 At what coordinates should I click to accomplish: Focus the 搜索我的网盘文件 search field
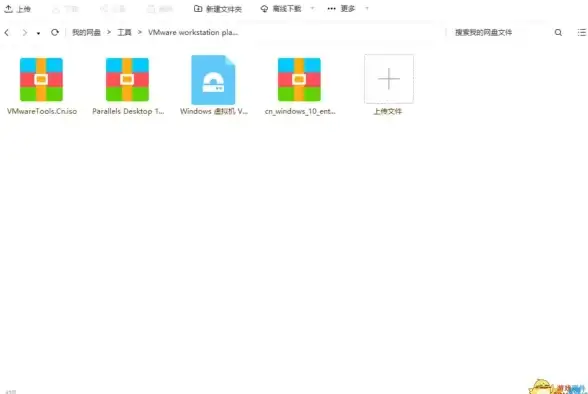click(499, 33)
